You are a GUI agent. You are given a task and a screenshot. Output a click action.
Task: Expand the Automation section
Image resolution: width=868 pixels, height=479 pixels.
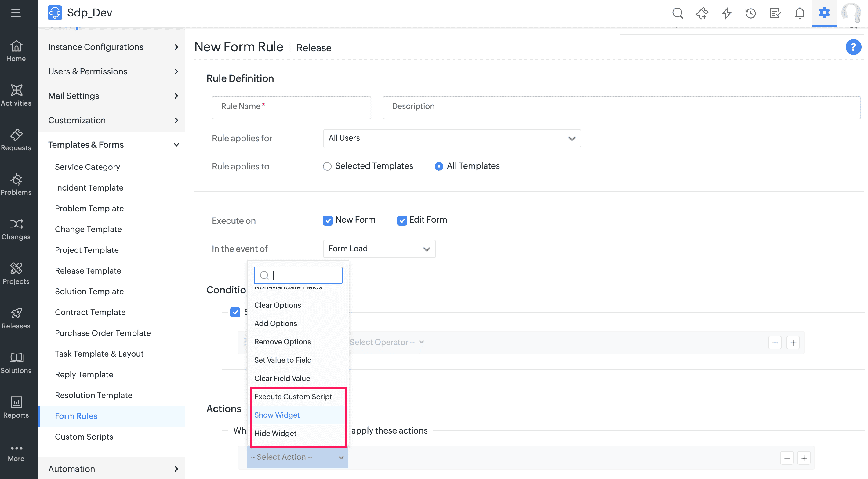[x=111, y=469]
